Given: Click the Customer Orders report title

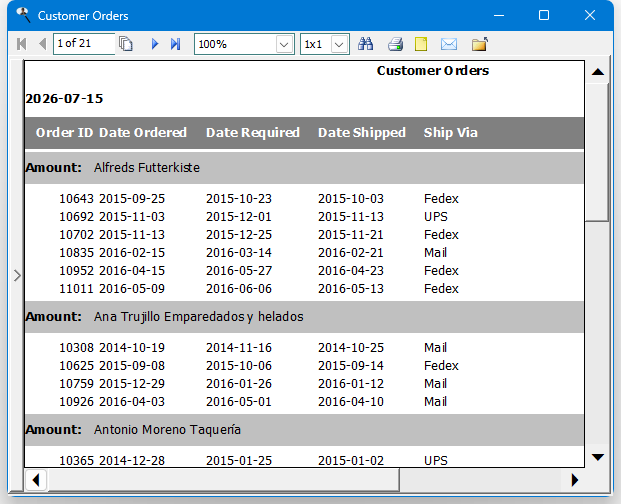Looking at the screenshot, I should pos(433,70).
